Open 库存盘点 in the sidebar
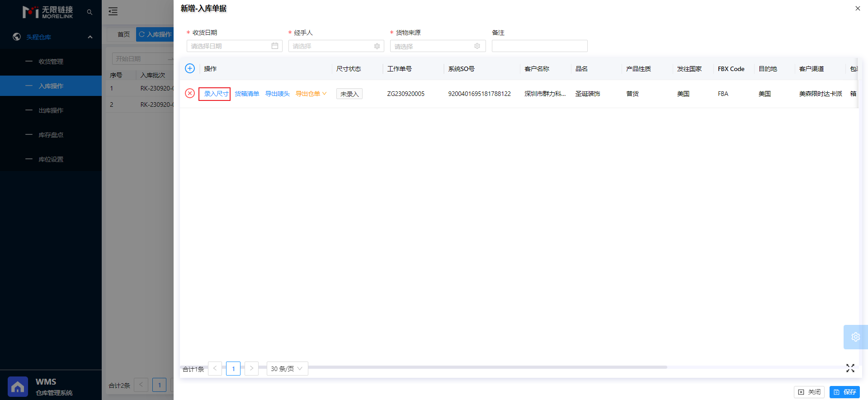The image size is (868, 400). 51,135
